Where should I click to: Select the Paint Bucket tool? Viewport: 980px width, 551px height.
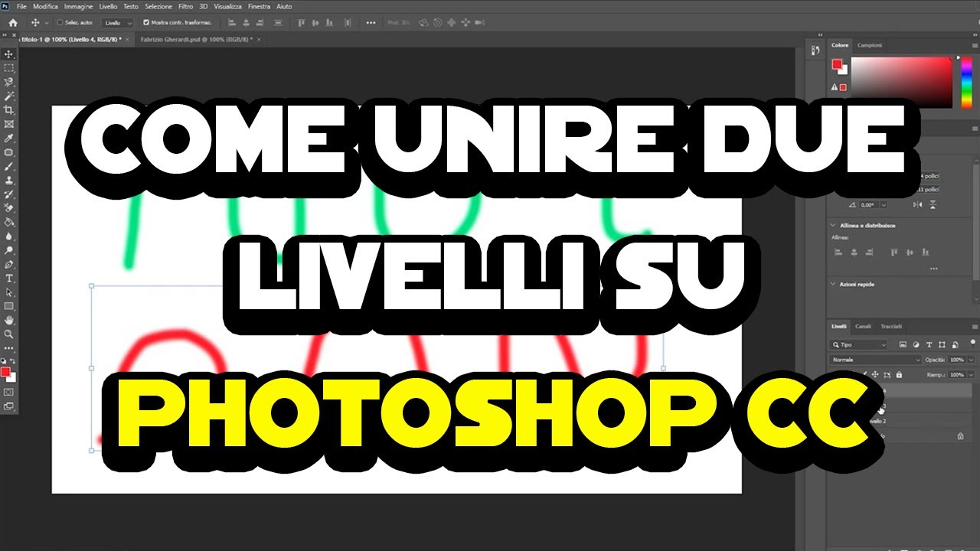9,223
